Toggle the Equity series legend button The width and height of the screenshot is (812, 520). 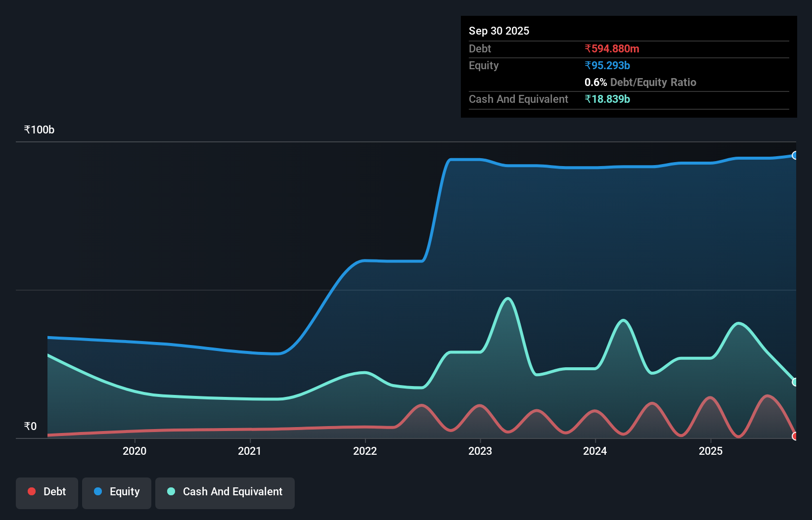pyautogui.click(x=117, y=493)
